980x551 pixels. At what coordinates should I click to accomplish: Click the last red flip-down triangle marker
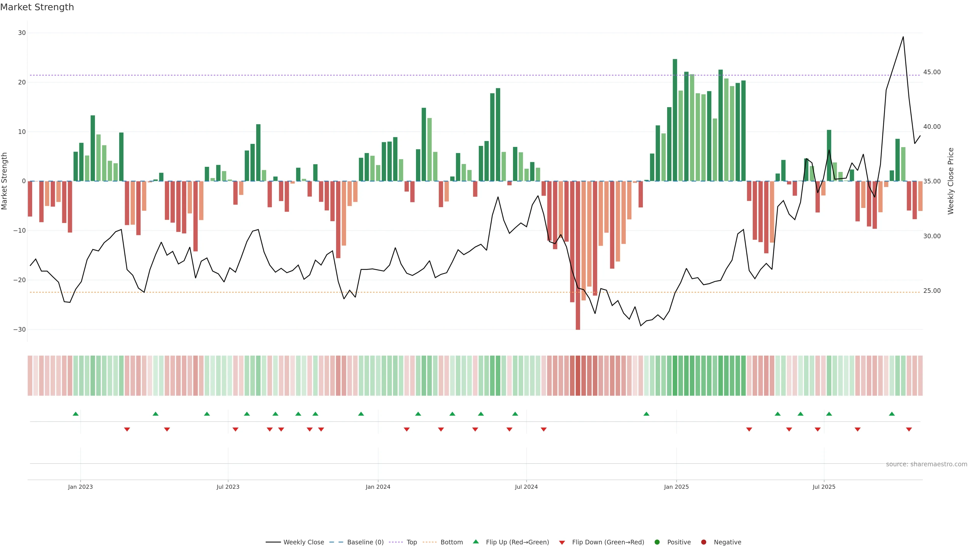point(909,429)
